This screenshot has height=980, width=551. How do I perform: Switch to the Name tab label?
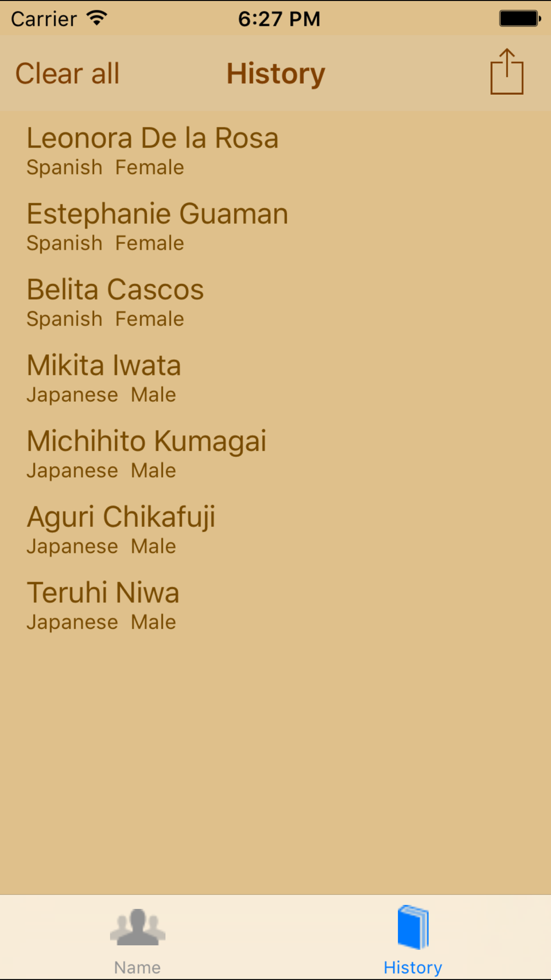pos(137,967)
